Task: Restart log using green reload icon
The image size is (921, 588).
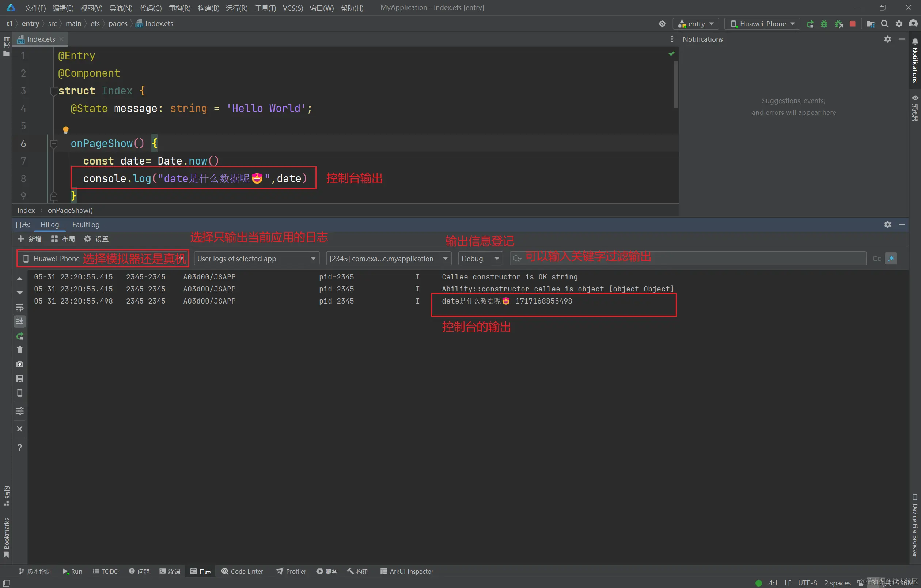Action: click(x=20, y=336)
